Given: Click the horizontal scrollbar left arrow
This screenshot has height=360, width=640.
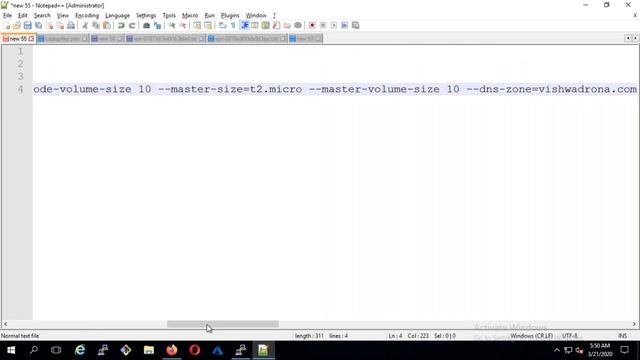Looking at the screenshot, I should [5, 324].
